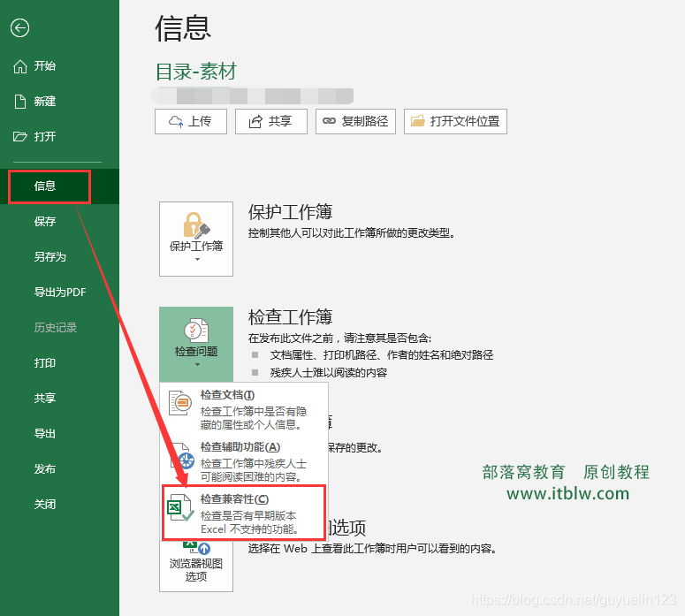Select 历史记录 in the sidebar
Screen dimensions: 685x616
coord(56,328)
